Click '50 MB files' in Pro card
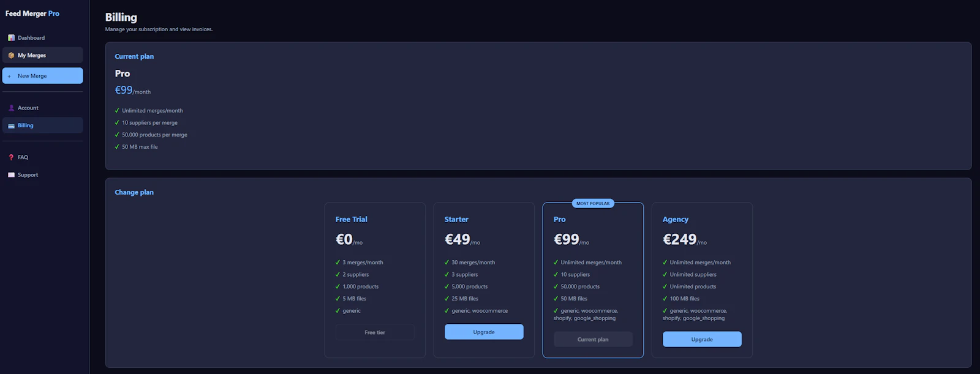Screen dimensions: 980x374 pos(574,299)
